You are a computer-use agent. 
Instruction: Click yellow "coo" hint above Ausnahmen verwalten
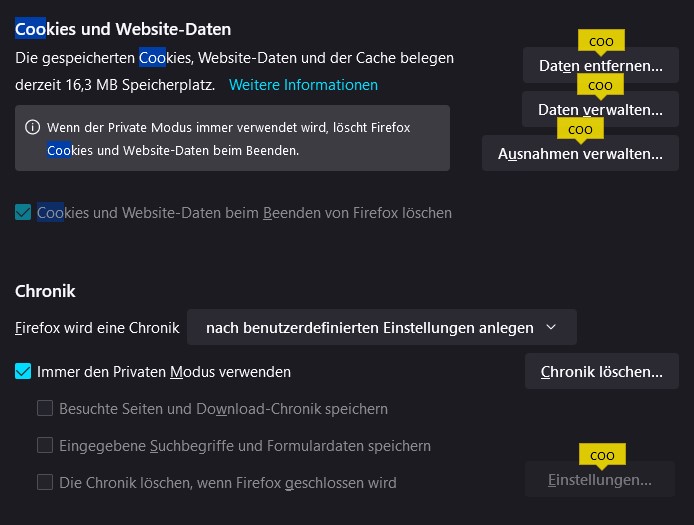tap(580, 130)
